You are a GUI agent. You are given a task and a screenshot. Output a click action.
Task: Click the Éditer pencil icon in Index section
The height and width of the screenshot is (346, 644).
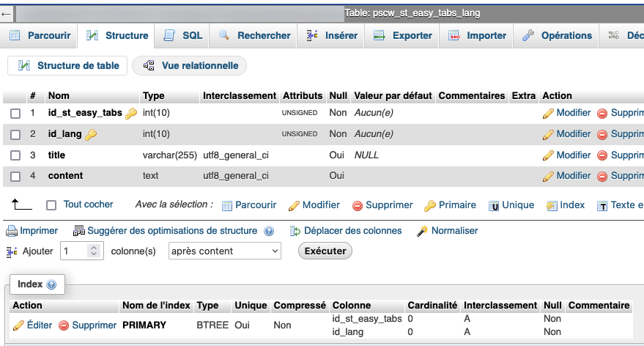[x=18, y=325]
